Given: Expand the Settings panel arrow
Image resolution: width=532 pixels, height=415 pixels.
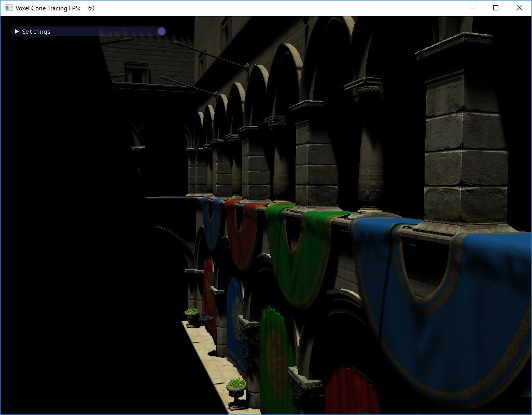Looking at the screenshot, I should 17,32.
